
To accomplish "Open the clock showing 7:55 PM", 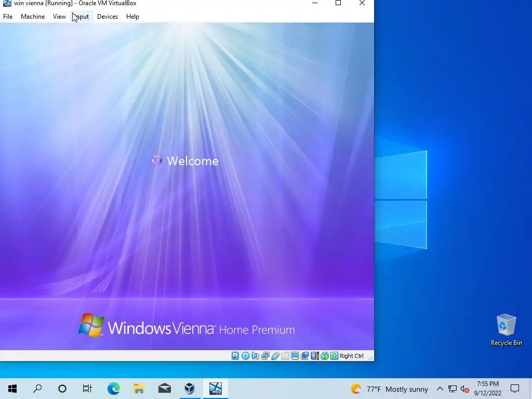I will click(x=487, y=389).
